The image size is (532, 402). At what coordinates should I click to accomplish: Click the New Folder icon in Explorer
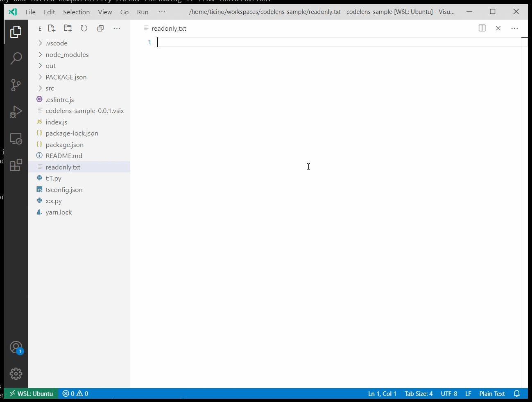click(68, 28)
